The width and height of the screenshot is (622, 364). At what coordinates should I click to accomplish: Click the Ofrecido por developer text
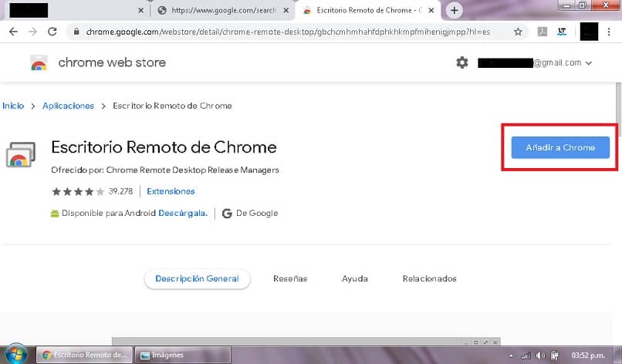[x=165, y=170]
